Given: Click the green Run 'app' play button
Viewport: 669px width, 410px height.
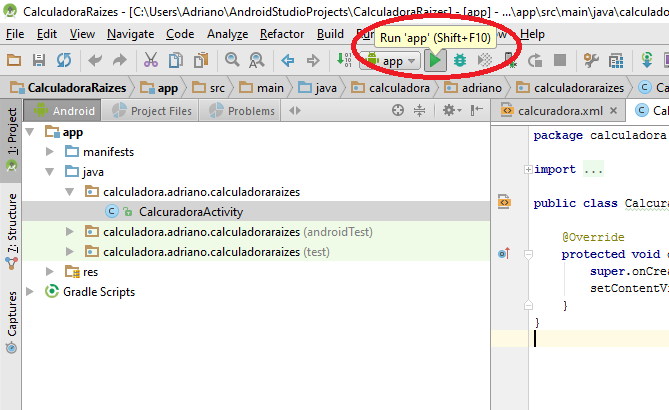Looking at the screenshot, I should pyautogui.click(x=435, y=61).
